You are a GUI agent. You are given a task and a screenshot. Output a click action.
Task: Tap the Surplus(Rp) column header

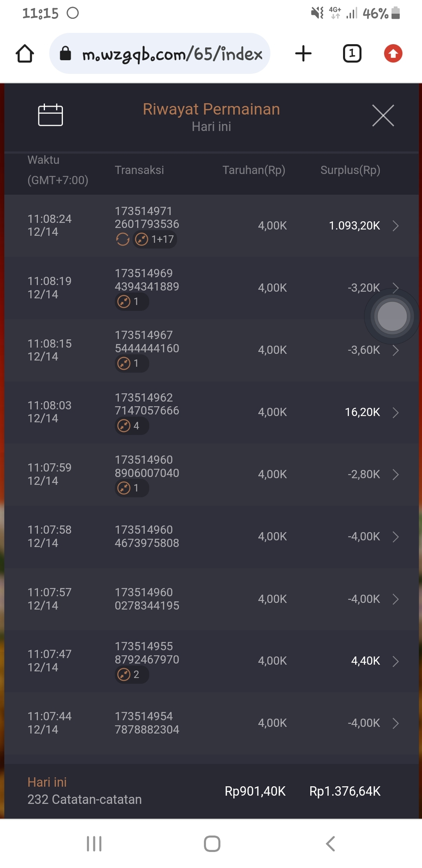coord(350,170)
